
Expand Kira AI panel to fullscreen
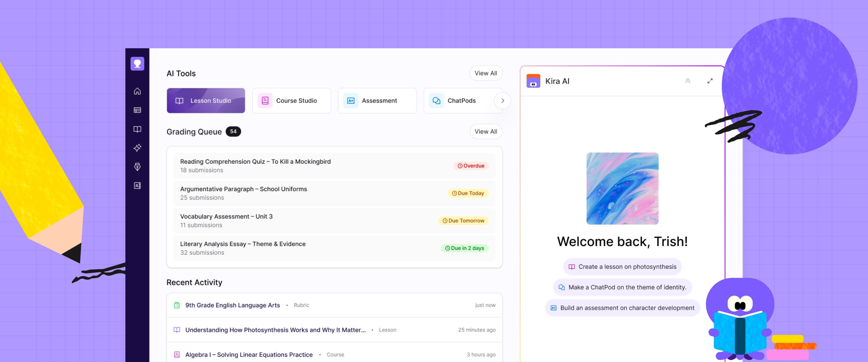[x=710, y=81]
